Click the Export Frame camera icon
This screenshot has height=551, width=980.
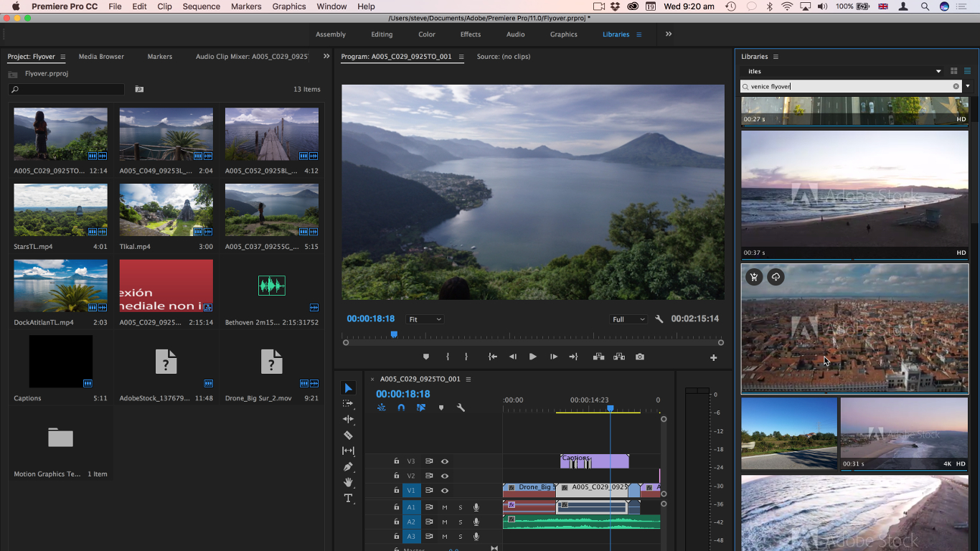coord(639,357)
